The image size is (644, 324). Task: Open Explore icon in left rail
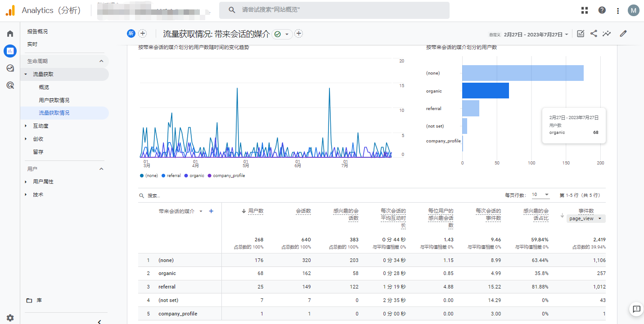[x=10, y=68]
